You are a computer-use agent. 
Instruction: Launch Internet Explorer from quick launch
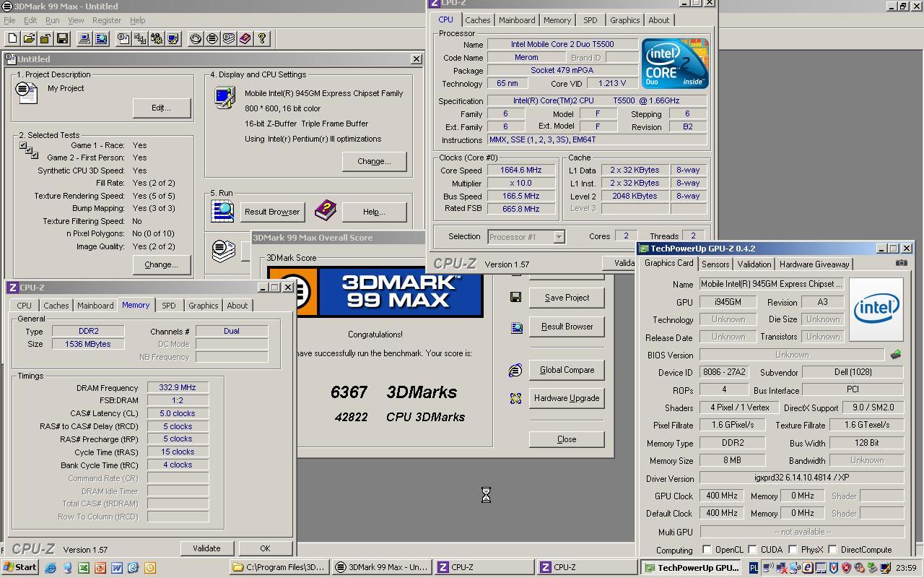pos(51,568)
